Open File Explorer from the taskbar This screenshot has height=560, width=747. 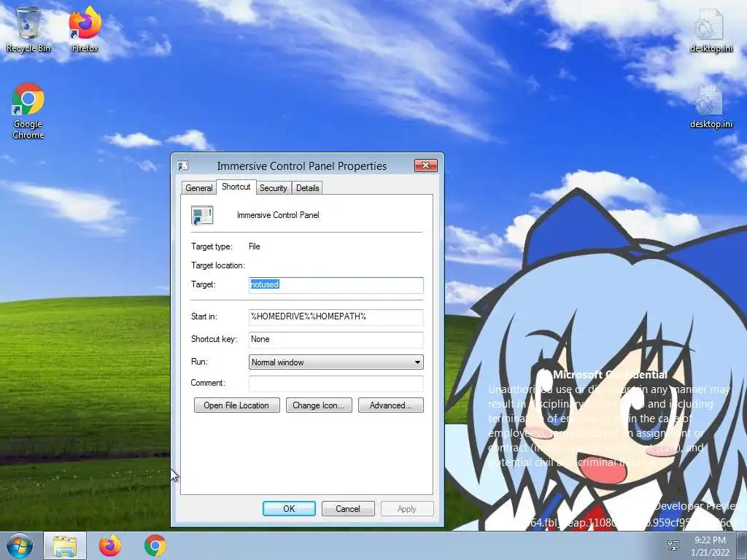pyautogui.click(x=65, y=545)
